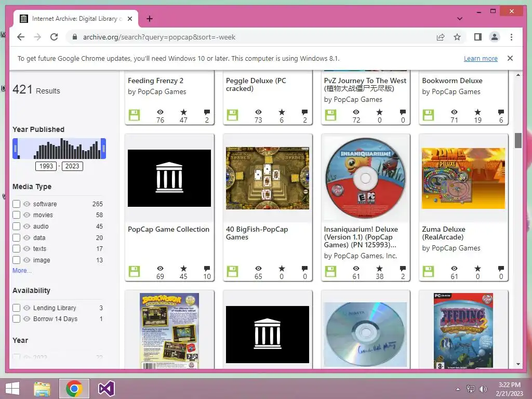Click the software floppy icon on Feeding Frenzy 2
The image size is (532, 399).
135,115
